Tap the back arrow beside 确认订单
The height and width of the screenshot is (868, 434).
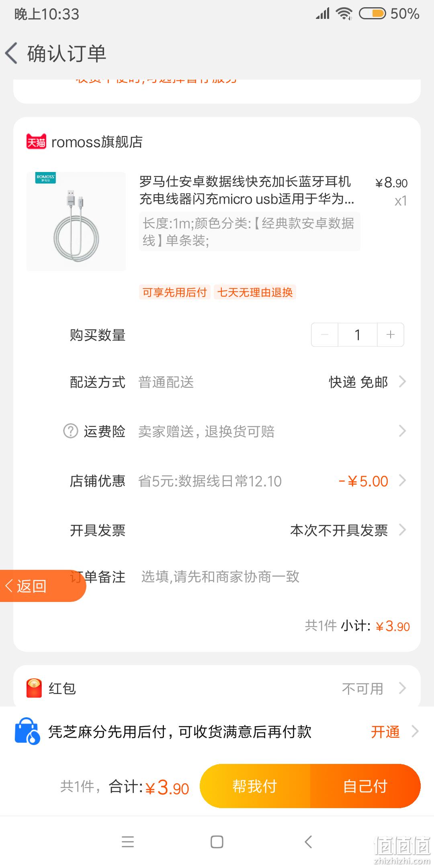click(x=12, y=53)
